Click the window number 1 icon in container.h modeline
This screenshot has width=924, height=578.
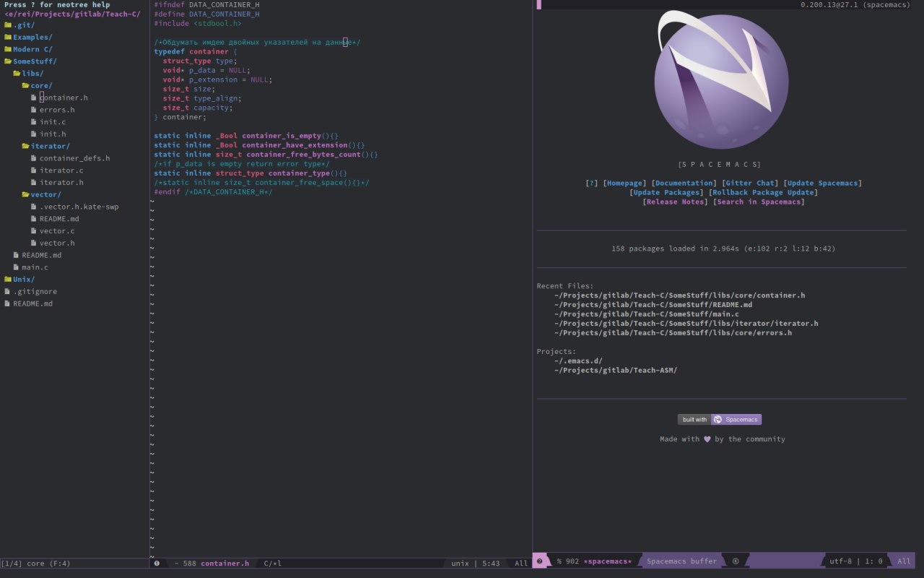click(x=157, y=564)
